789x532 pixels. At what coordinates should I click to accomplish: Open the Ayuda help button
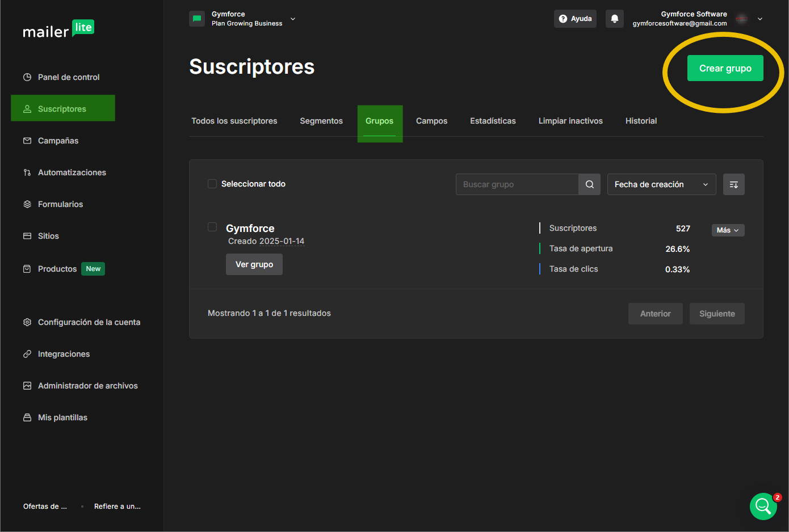click(x=575, y=19)
